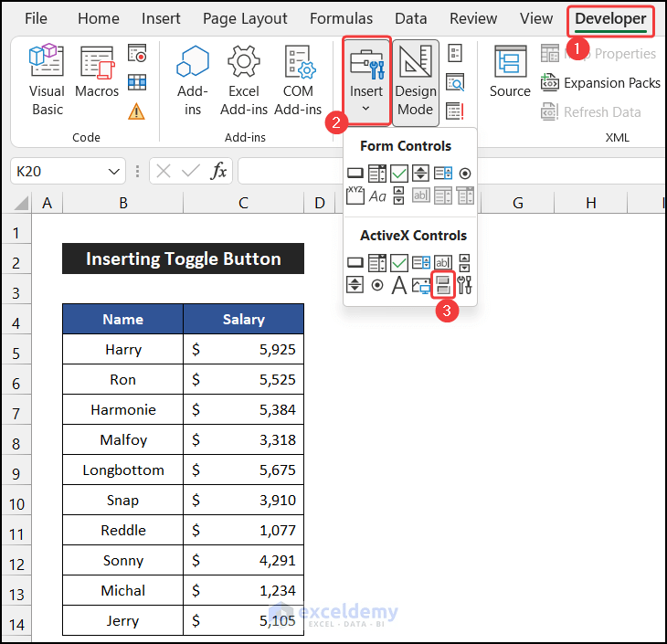Click the formula bar Enter checkmark
This screenshot has width=667, height=644.
pyautogui.click(x=191, y=172)
